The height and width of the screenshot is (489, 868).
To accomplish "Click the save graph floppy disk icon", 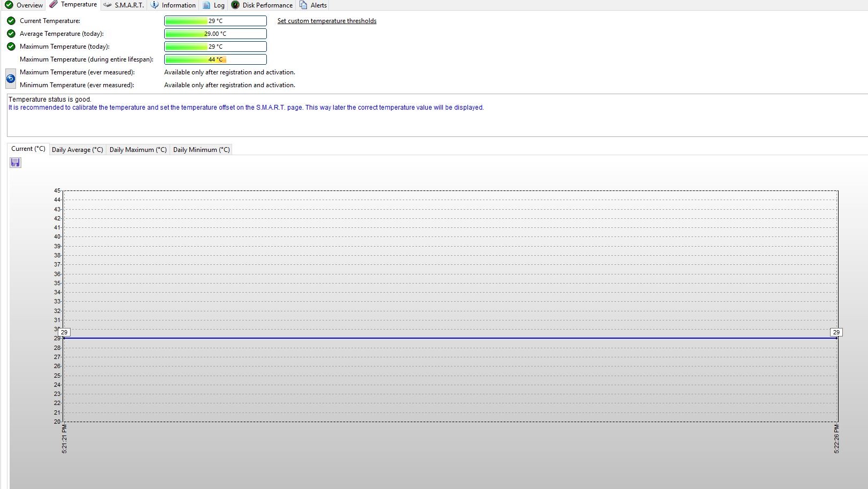I will pyautogui.click(x=16, y=163).
